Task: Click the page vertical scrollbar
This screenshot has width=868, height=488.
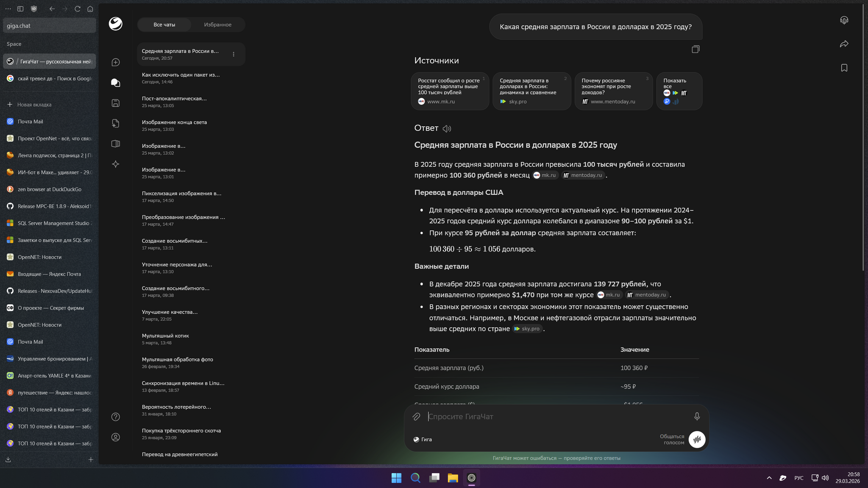Action: point(863,138)
